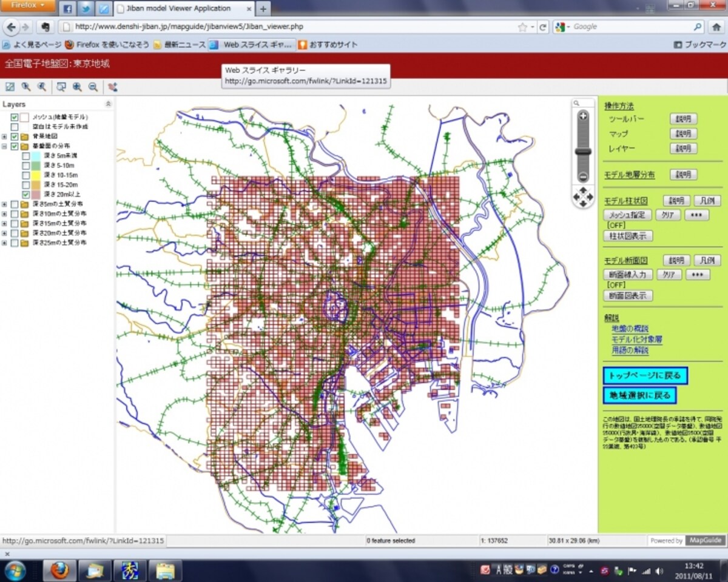Click the map zoom slider handle
Screen dimensions: 728x582
[583, 152]
